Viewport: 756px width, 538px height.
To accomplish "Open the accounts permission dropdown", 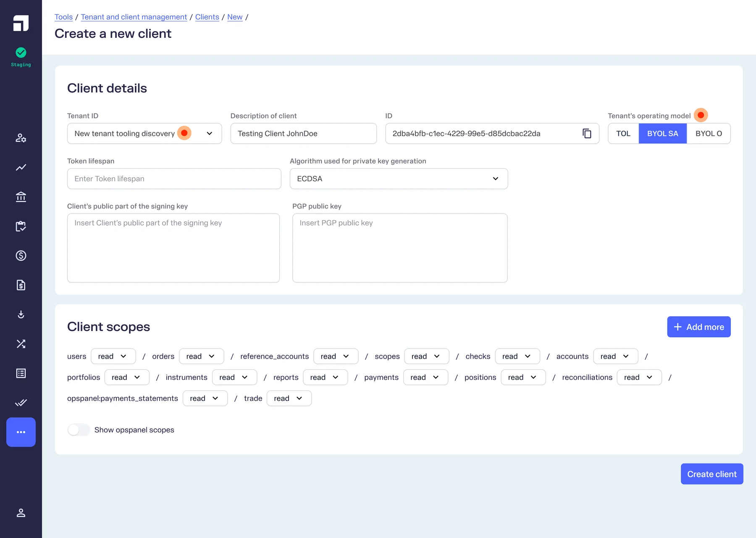I will (616, 356).
